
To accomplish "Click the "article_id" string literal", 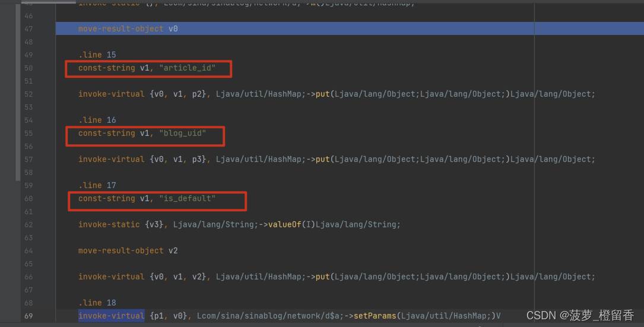I will point(188,68).
